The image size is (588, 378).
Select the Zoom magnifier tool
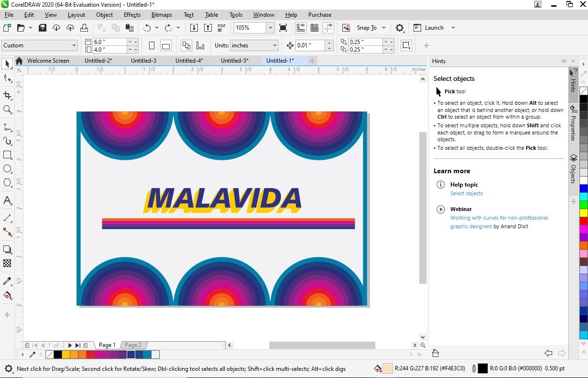click(x=7, y=110)
